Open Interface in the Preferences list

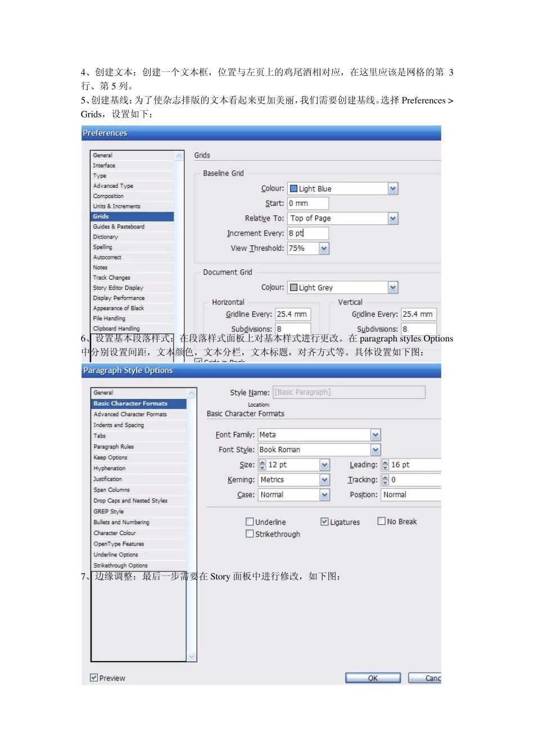point(132,165)
